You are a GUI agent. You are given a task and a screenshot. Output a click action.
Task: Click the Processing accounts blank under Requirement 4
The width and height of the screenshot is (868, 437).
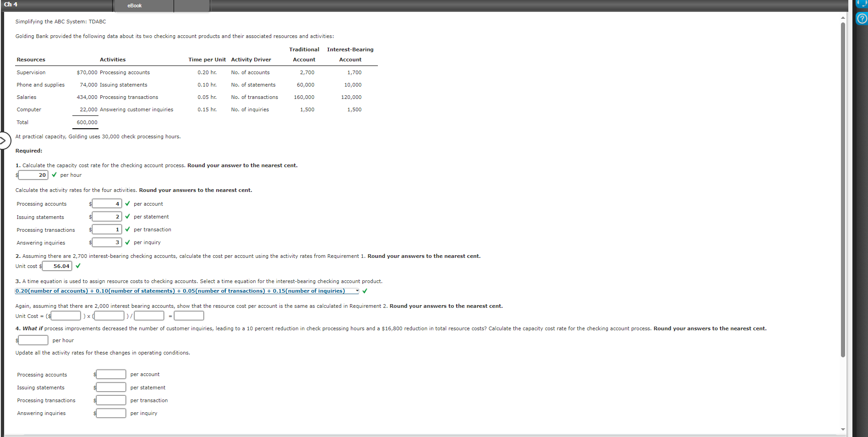(110, 374)
